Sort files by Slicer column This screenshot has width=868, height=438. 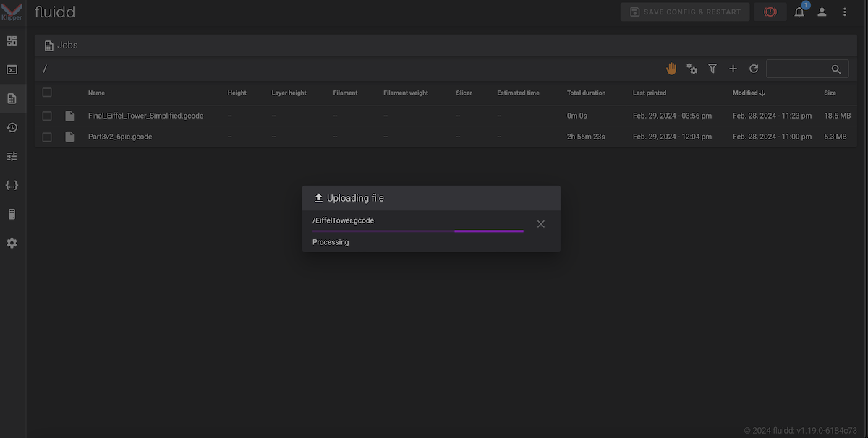[x=464, y=93]
